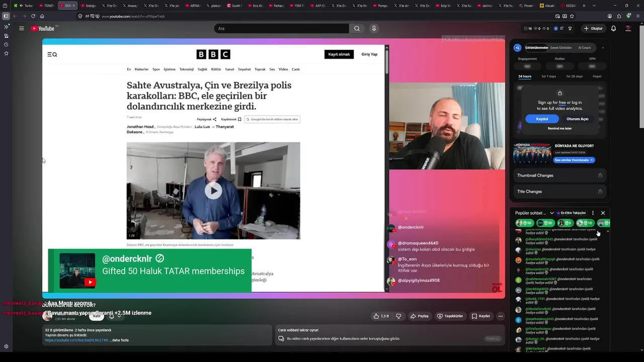The height and width of the screenshot is (362, 644).
Task: Open the notifications bell
Action: tap(613, 29)
